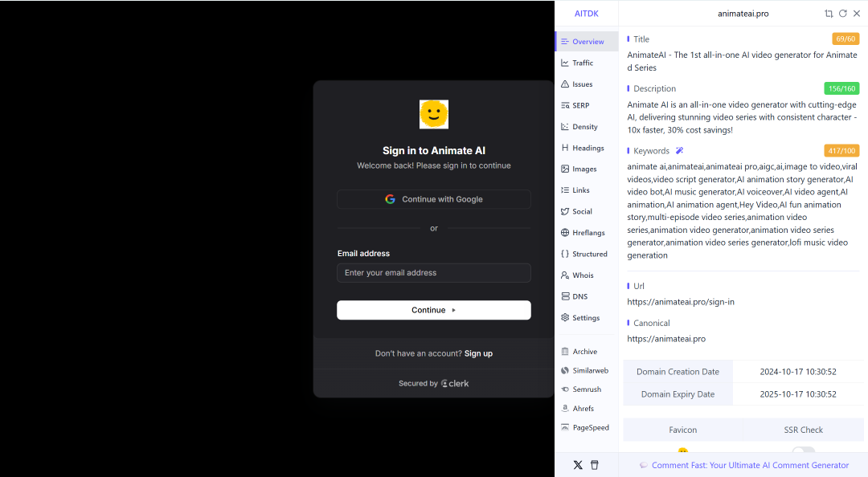
Task: Click the Whois person icon
Action: [x=565, y=275]
